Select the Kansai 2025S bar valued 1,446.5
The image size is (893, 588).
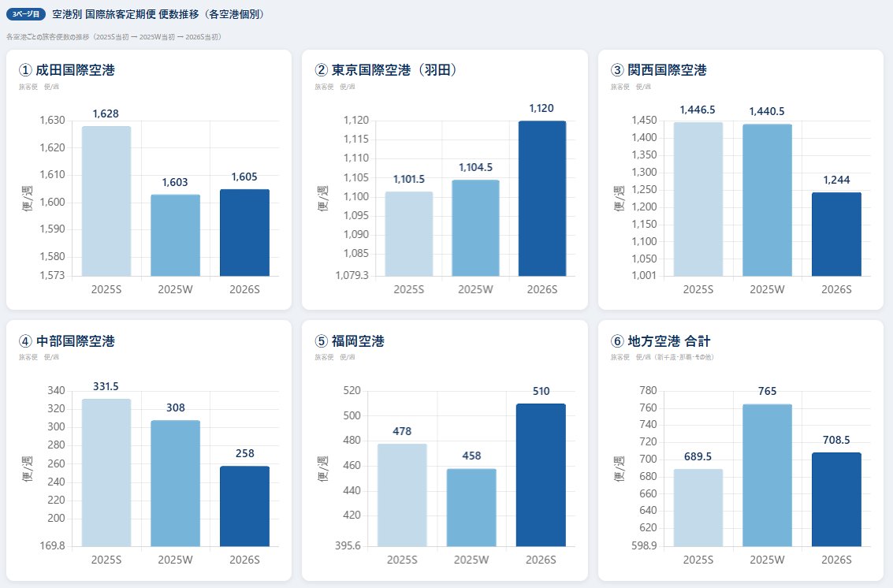pos(698,199)
